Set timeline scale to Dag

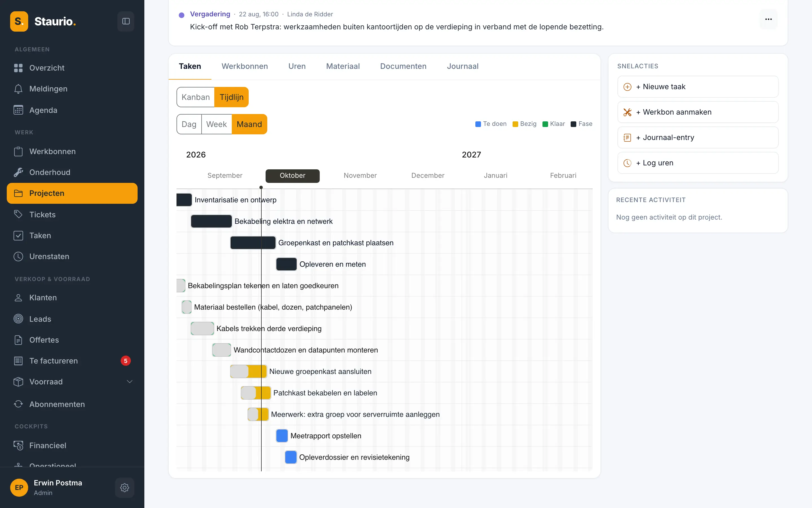coord(189,124)
